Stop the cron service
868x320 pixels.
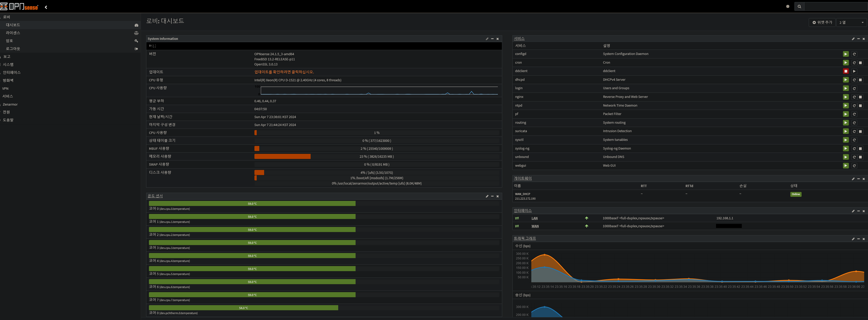coord(860,63)
